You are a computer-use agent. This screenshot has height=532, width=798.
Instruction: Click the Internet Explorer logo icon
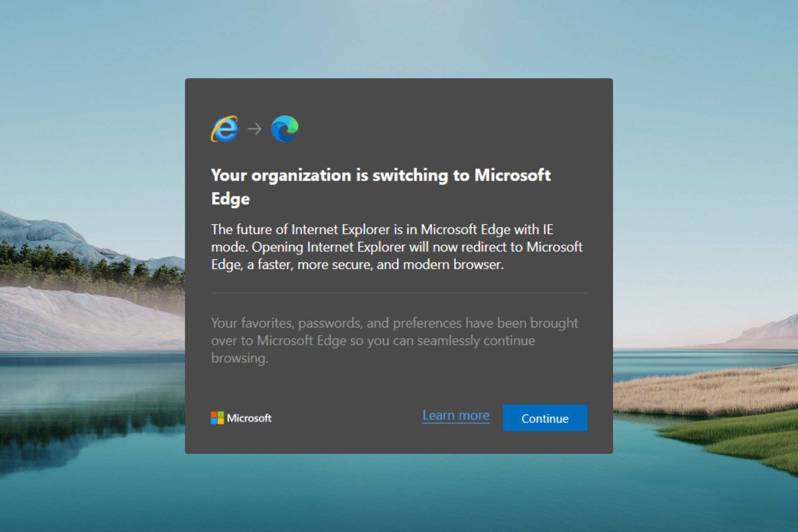(225, 129)
